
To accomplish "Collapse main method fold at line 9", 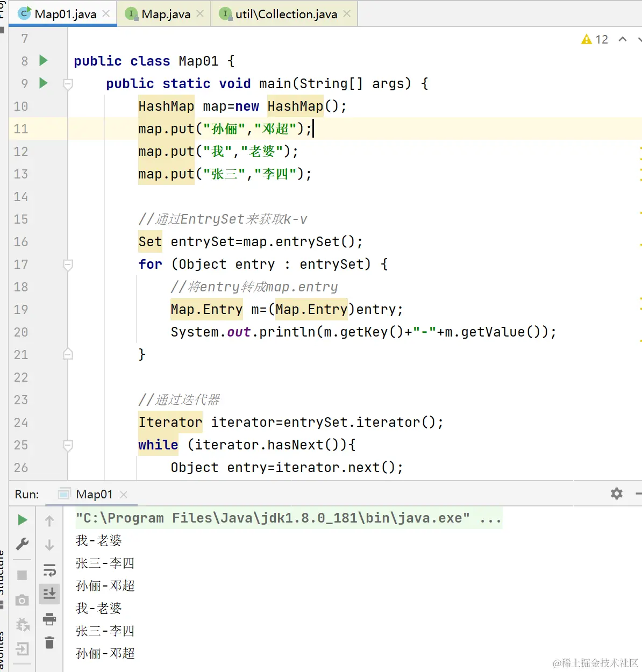I will 68,84.
